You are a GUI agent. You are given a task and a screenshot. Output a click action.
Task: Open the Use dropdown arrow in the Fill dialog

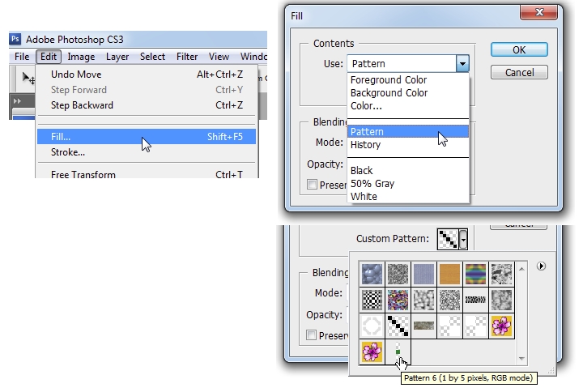pos(462,64)
